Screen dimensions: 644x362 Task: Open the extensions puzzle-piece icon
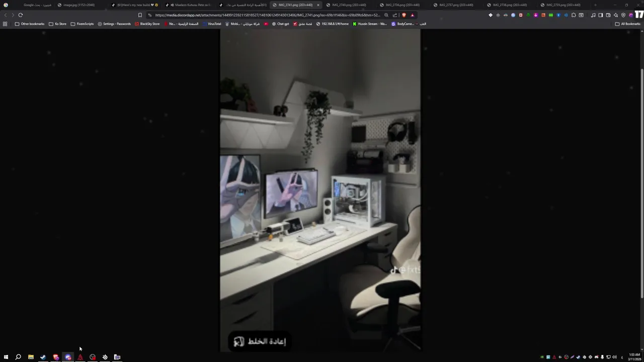[574, 15]
